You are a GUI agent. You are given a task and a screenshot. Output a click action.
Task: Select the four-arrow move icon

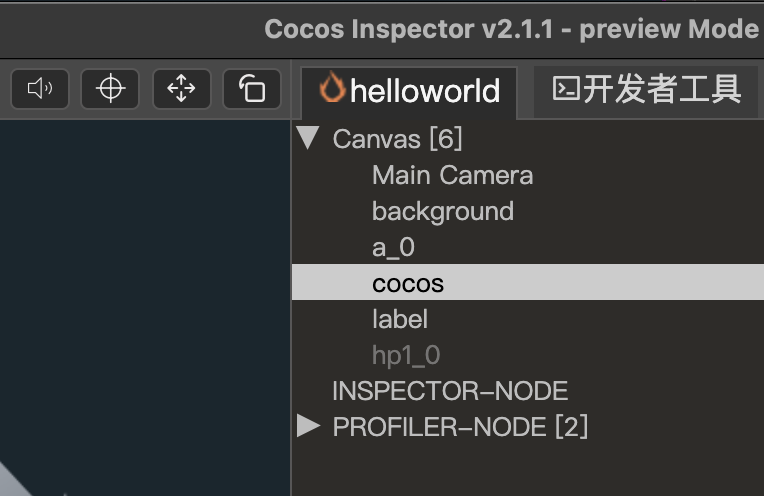point(181,89)
